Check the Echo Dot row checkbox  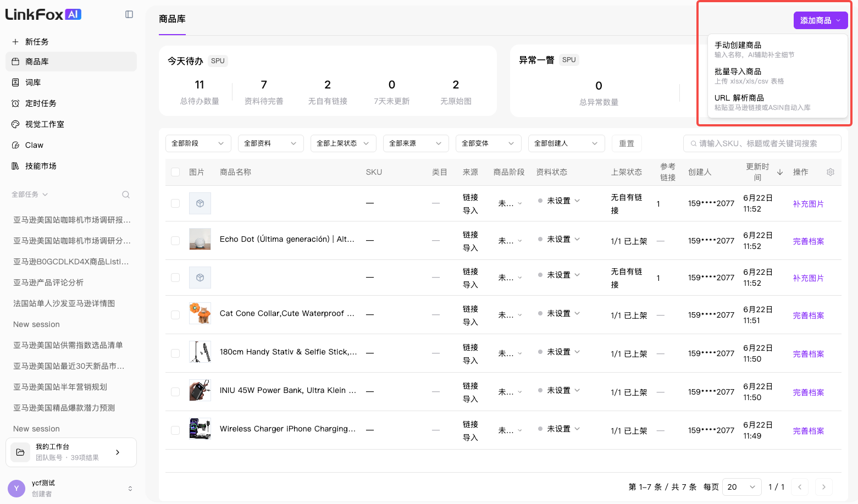175,241
